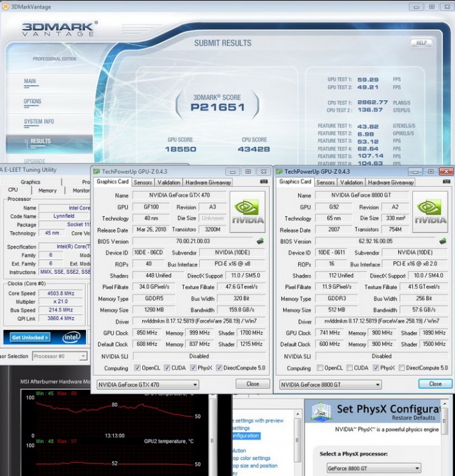Select Graphics Card tab in 8800 GT window
The image size is (455, 476).
(295, 182)
